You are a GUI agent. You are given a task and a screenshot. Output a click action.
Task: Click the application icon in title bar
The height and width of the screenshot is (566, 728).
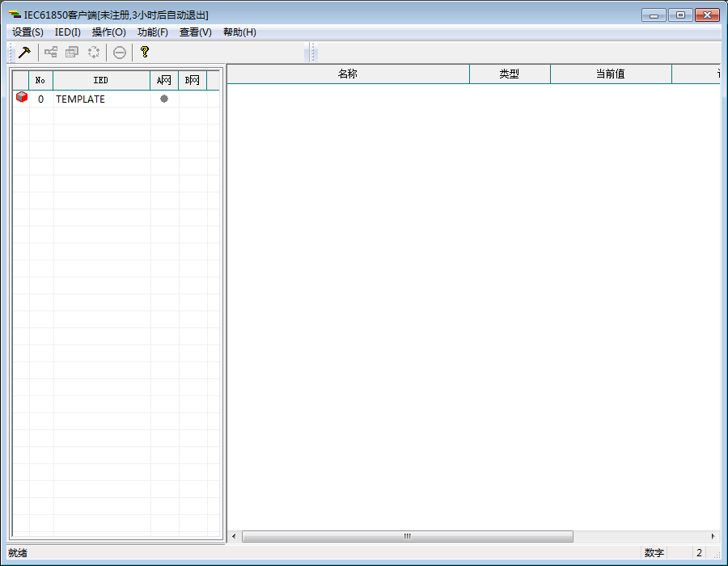click(x=15, y=15)
